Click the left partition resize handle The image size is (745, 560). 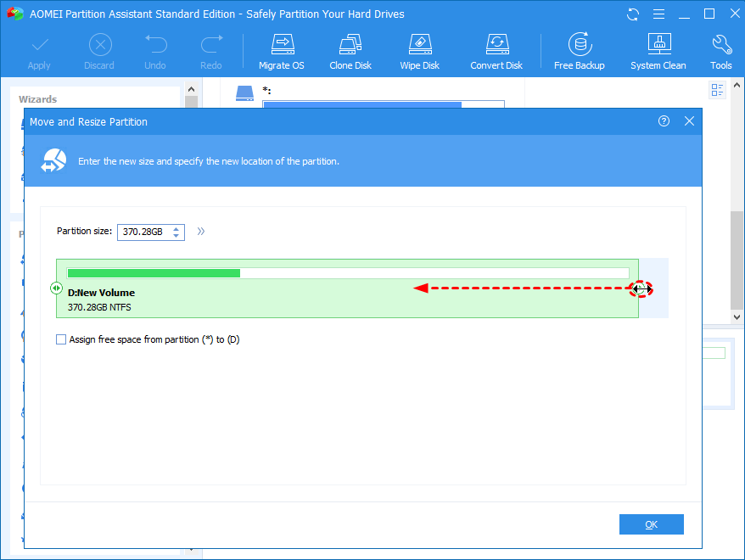point(56,288)
